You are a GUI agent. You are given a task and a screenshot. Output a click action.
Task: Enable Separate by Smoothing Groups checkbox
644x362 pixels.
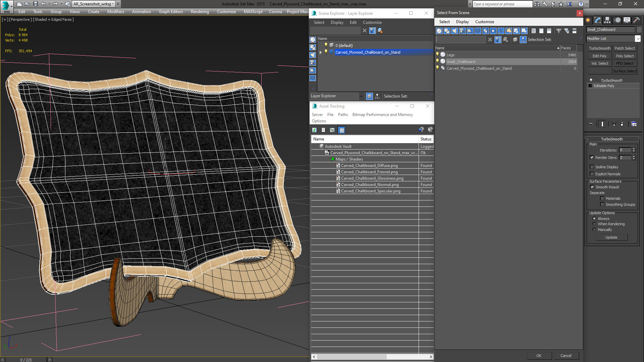[x=602, y=204]
